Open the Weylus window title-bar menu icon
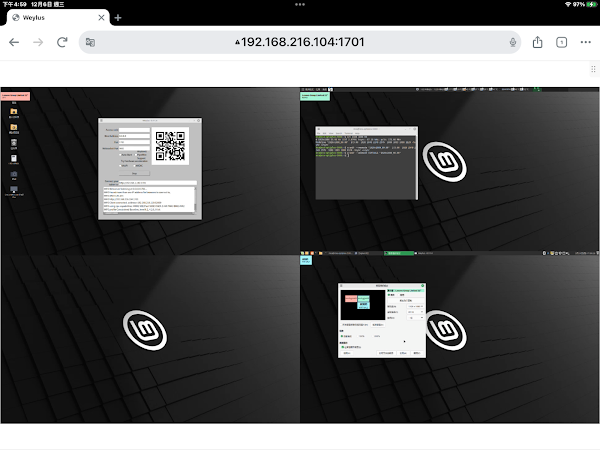Screen dimensions: 600x450 101,121
